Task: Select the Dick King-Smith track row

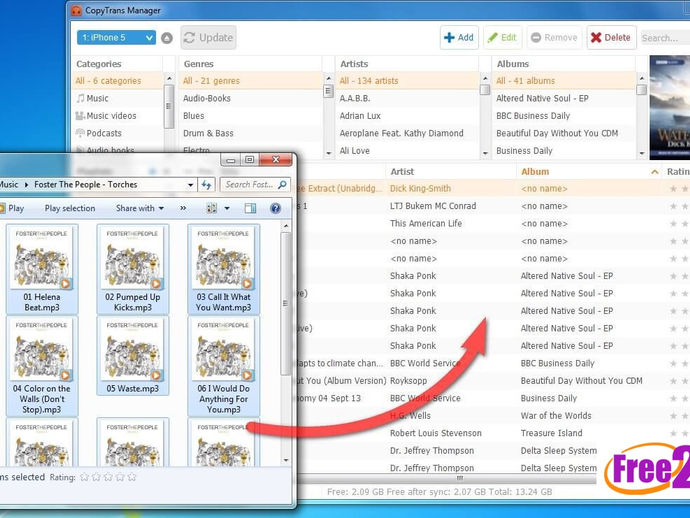Action: coord(492,189)
